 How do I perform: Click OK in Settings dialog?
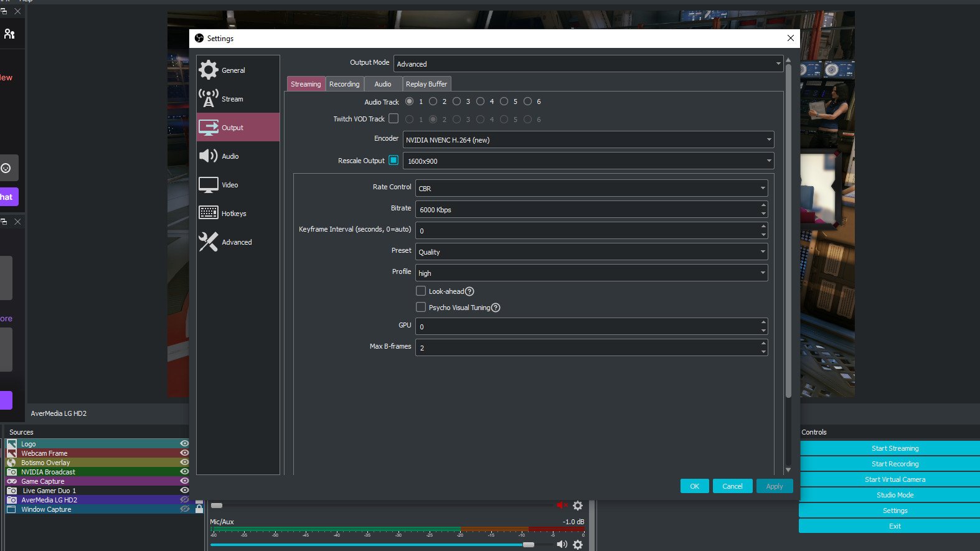pyautogui.click(x=695, y=486)
